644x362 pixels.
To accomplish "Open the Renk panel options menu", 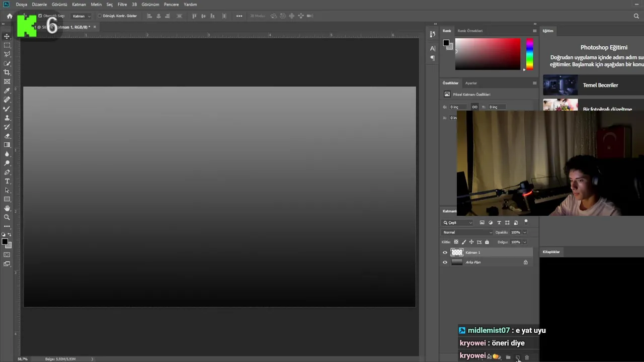I will (534, 31).
